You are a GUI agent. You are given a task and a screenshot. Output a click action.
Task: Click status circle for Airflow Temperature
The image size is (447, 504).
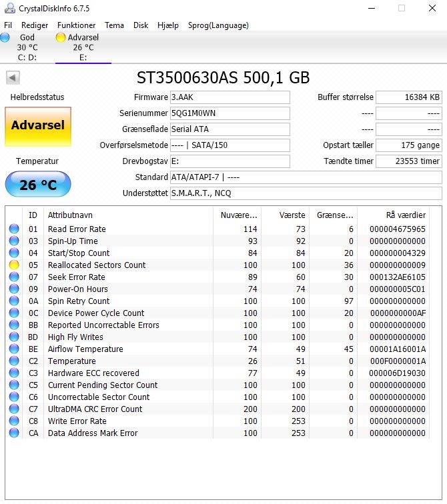tap(14, 349)
